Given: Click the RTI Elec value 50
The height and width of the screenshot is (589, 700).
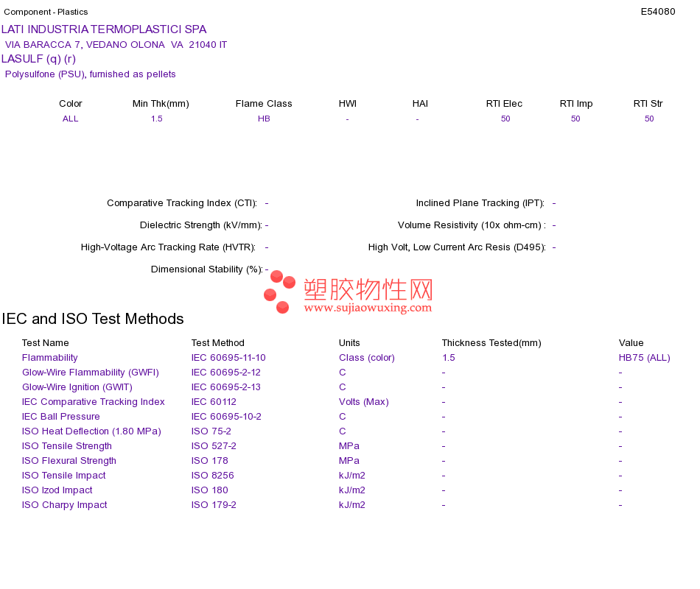Looking at the screenshot, I should tap(505, 119).
